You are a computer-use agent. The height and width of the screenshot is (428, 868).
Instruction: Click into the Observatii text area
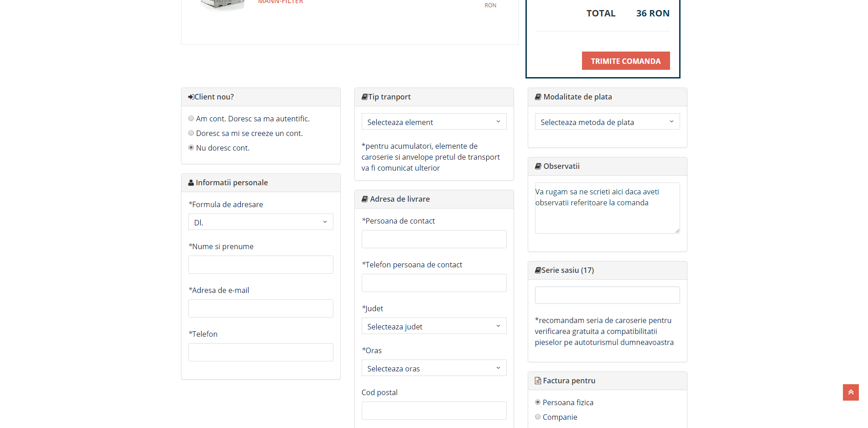pyautogui.click(x=607, y=208)
